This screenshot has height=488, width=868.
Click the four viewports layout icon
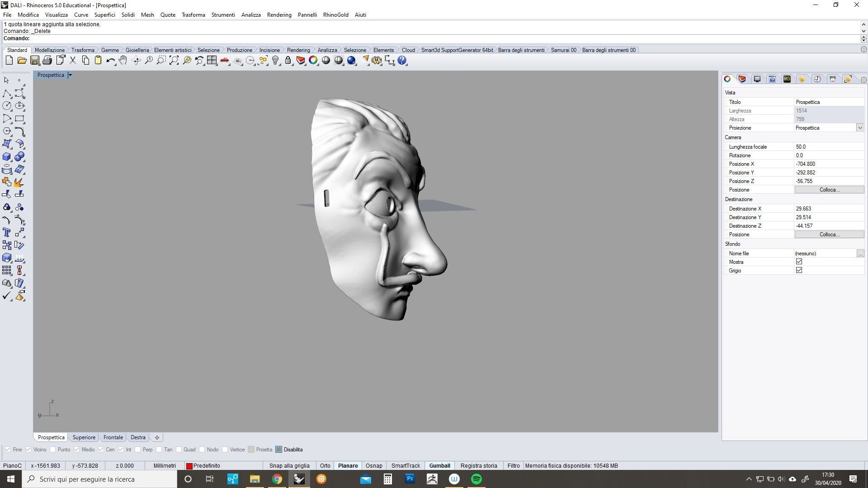pyautogui.click(x=212, y=61)
